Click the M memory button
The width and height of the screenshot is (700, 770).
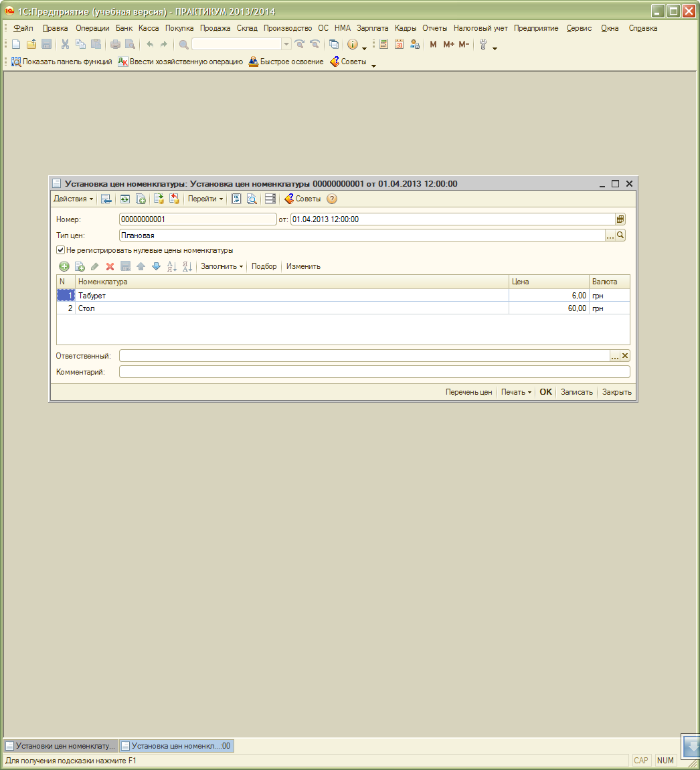point(433,45)
